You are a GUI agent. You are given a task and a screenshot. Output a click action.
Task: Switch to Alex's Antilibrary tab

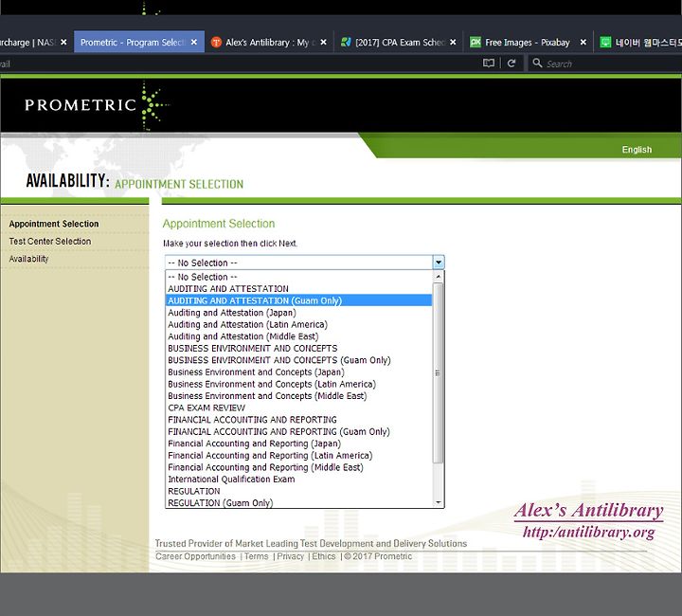[x=267, y=43]
